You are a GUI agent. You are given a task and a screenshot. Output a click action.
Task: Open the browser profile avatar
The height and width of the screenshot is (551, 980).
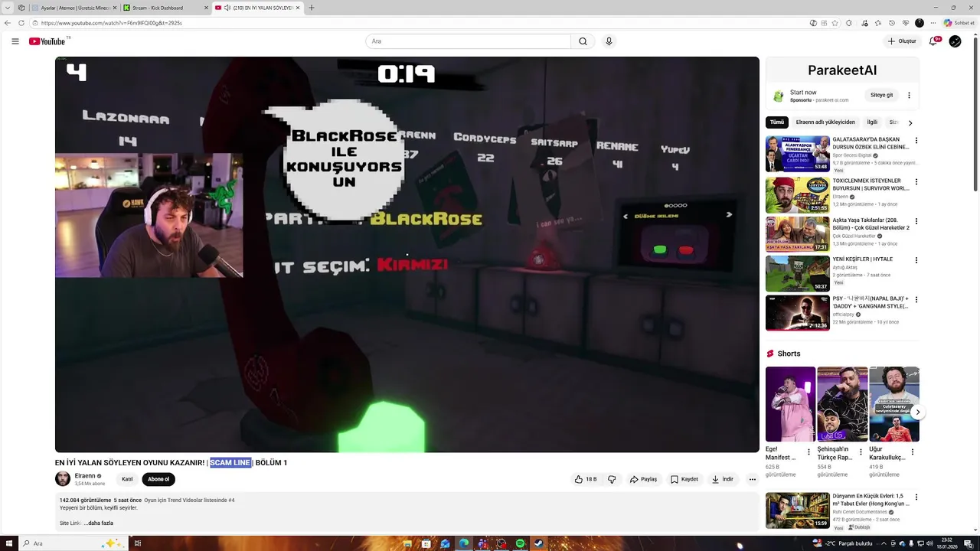point(920,23)
